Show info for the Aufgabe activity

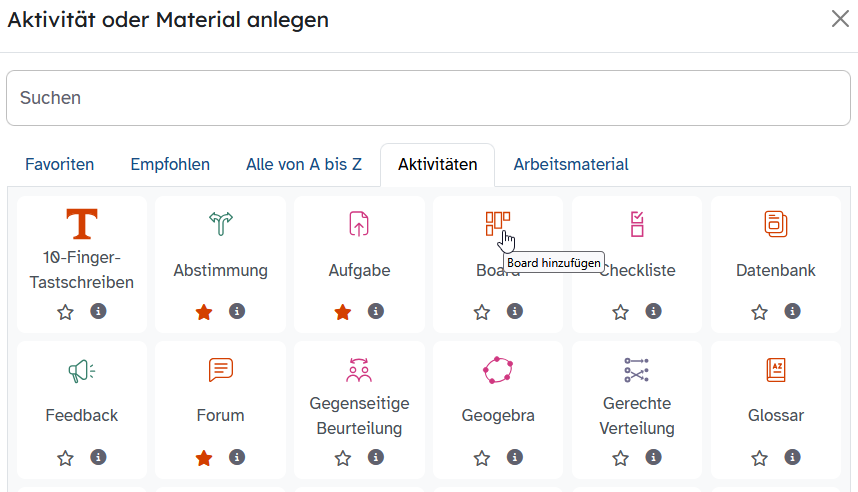tap(376, 312)
